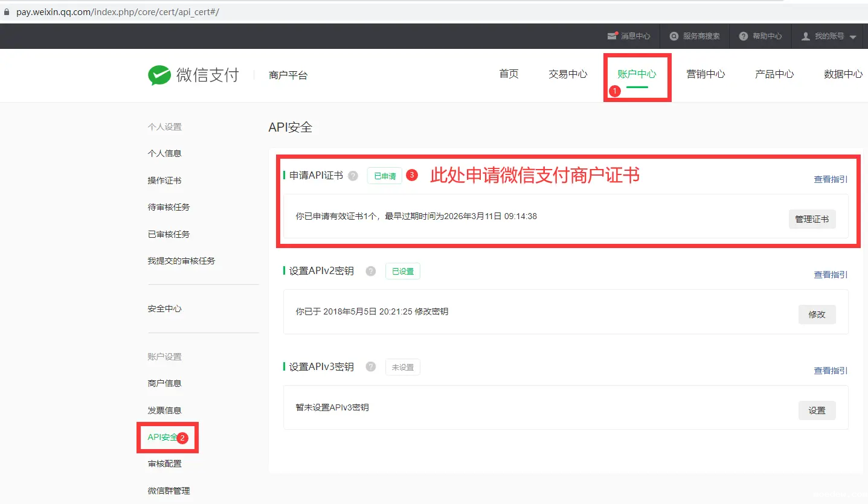This screenshot has height=504, width=868.
Task: Click the browser address bar lock icon
Action: click(7, 12)
